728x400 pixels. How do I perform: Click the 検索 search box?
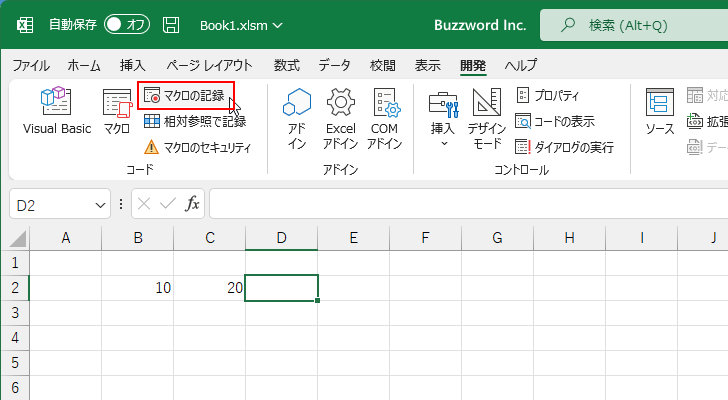point(634,25)
